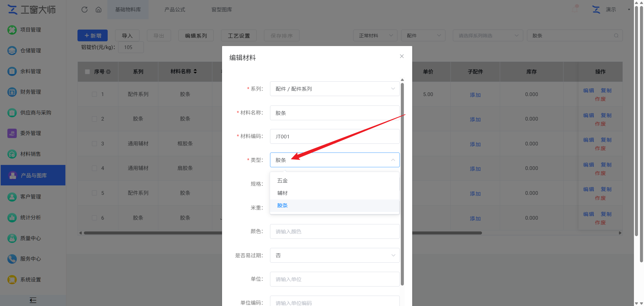644x306 pixels.
Task: Check the checkbox for row 4
Action: pos(95,168)
